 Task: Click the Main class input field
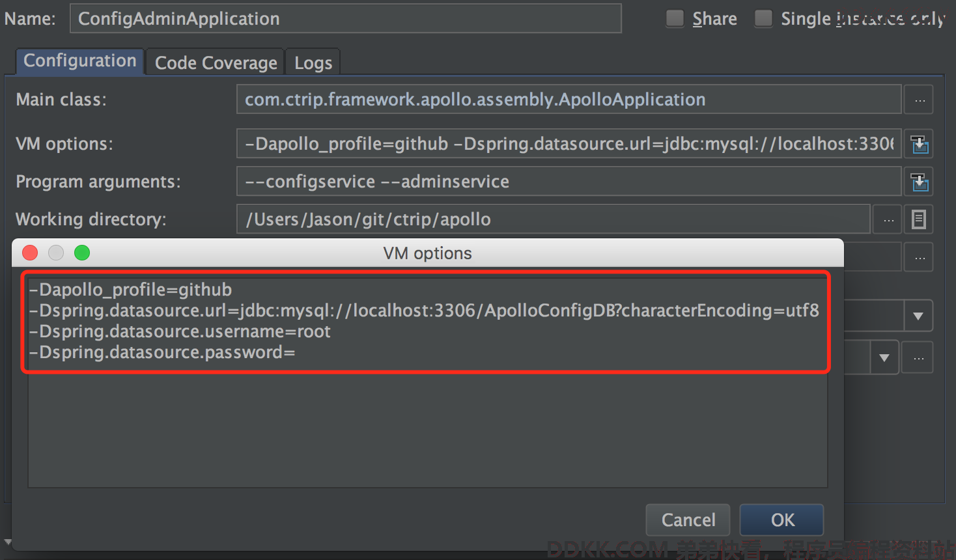(x=569, y=100)
